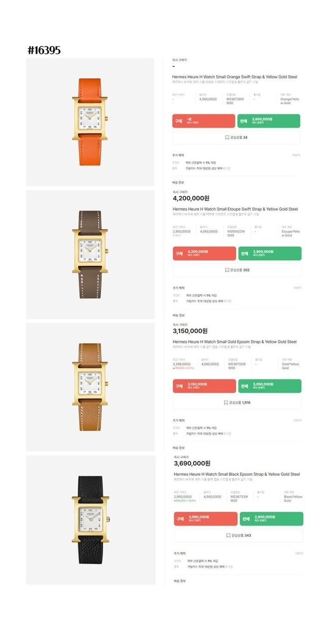
Task: Open the Etoupe brown strap watch image
Action: [x=90, y=255]
